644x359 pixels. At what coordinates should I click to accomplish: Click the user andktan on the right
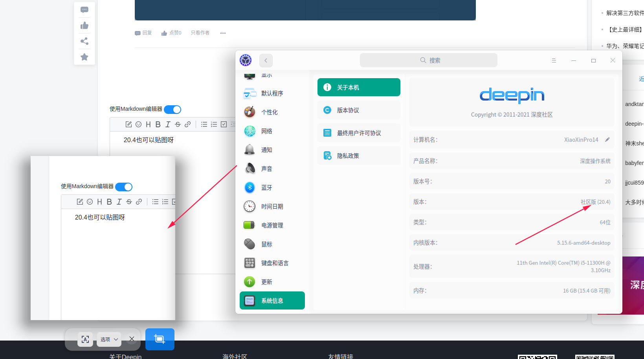coord(634,104)
